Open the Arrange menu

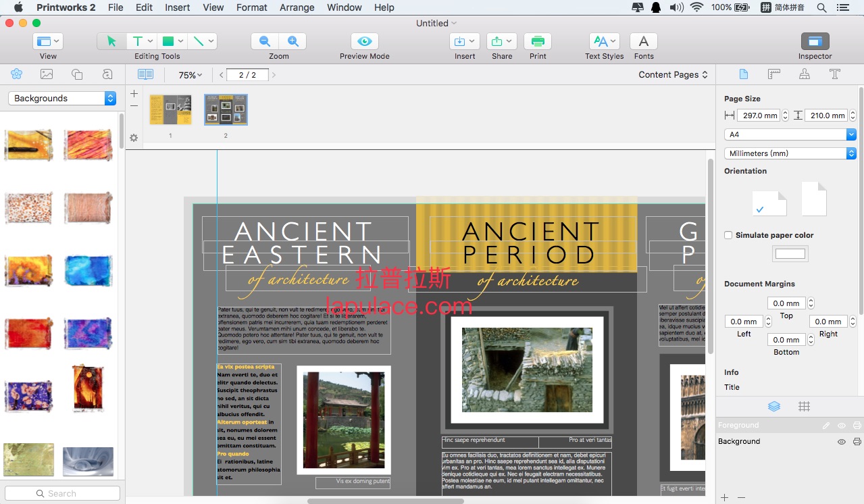pos(297,7)
